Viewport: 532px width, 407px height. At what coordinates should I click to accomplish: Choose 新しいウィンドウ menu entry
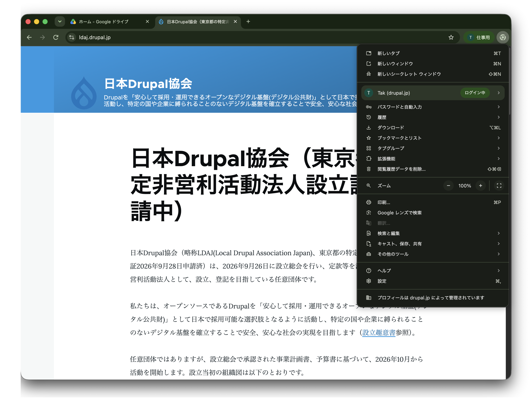pyautogui.click(x=433, y=64)
